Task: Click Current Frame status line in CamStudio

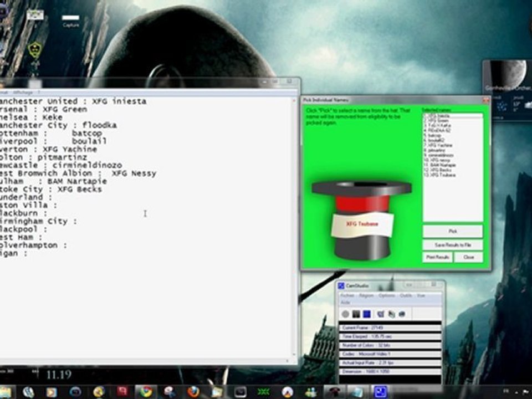Action: point(390,328)
